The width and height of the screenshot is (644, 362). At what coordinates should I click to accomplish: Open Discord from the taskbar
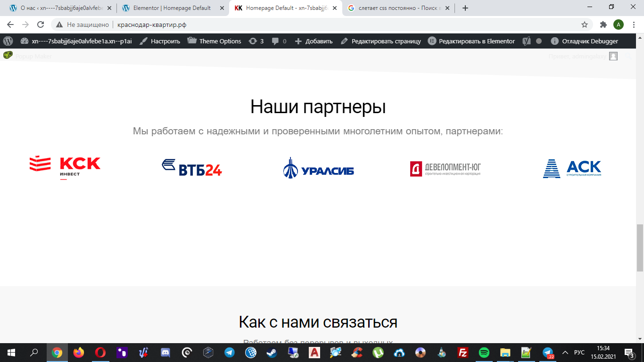pos(165,352)
